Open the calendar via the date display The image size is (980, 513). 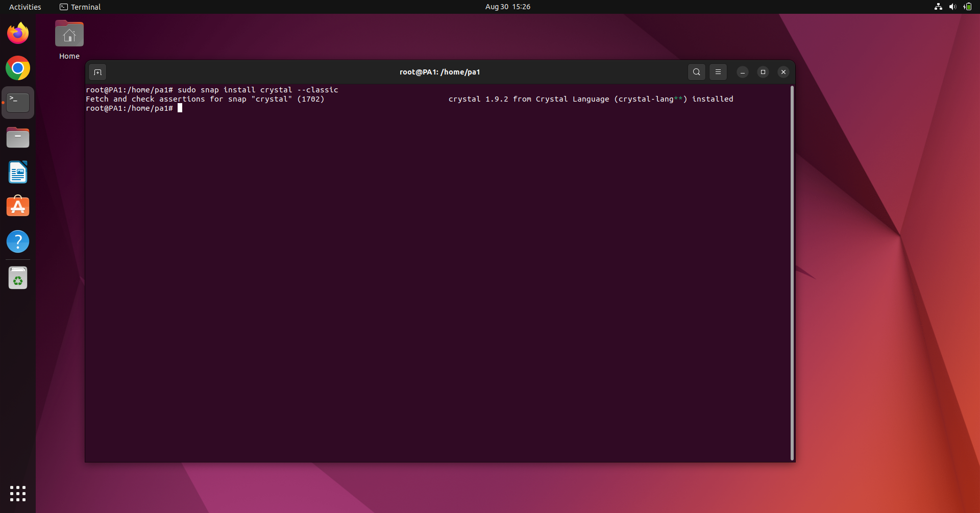(x=507, y=7)
